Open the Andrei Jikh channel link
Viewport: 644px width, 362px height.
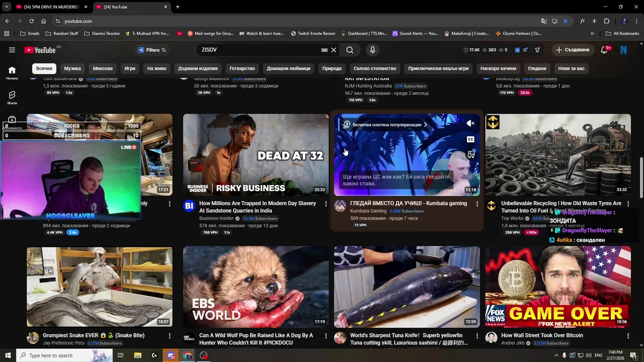pos(514,343)
